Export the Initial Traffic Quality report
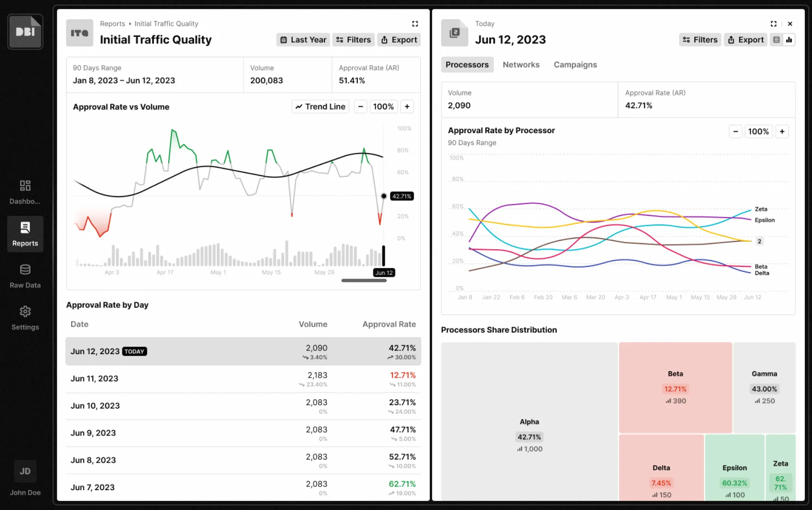 pos(399,40)
